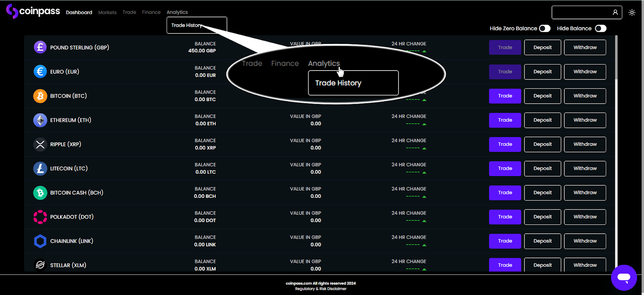Click the Bitcoin Cash coin icon
This screenshot has height=295, width=644.
coord(40,193)
